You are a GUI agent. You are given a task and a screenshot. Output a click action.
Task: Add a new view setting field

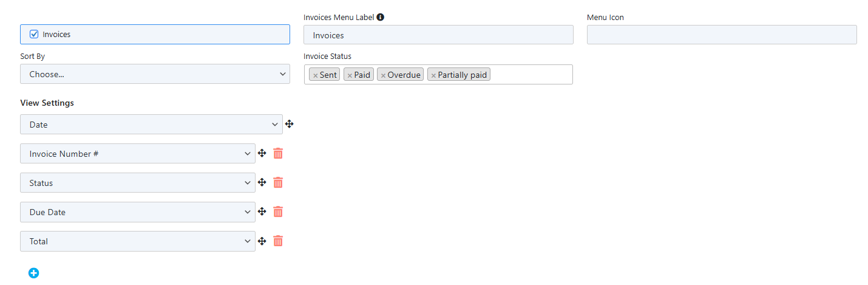[x=33, y=273]
